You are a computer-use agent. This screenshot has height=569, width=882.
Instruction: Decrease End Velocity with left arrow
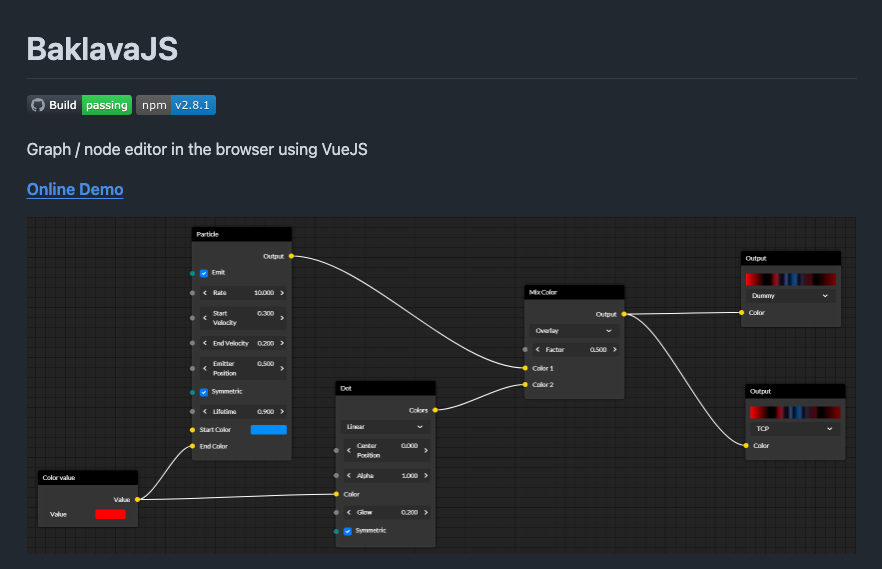point(205,343)
